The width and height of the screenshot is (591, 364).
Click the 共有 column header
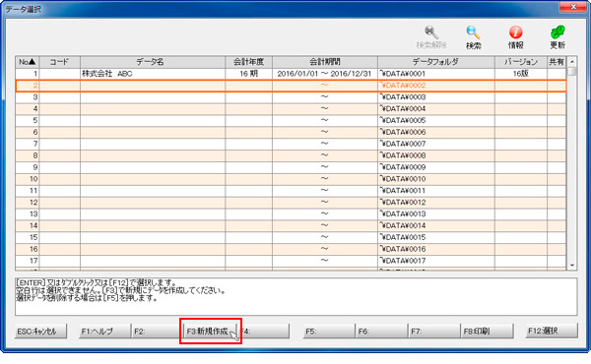coord(557,62)
